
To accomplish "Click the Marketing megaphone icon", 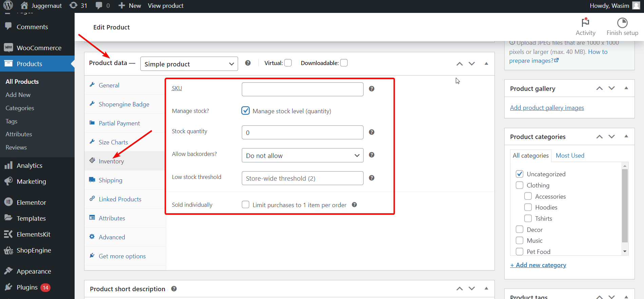I will pos(8,181).
